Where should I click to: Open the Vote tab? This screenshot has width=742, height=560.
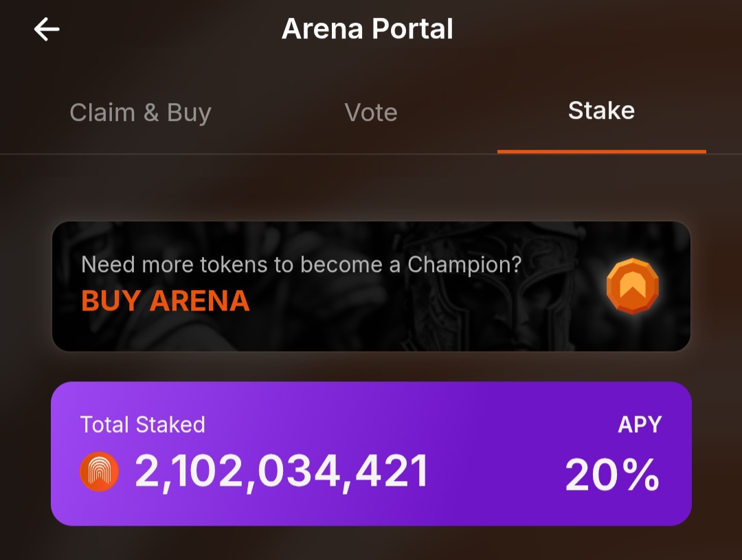click(371, 113)
